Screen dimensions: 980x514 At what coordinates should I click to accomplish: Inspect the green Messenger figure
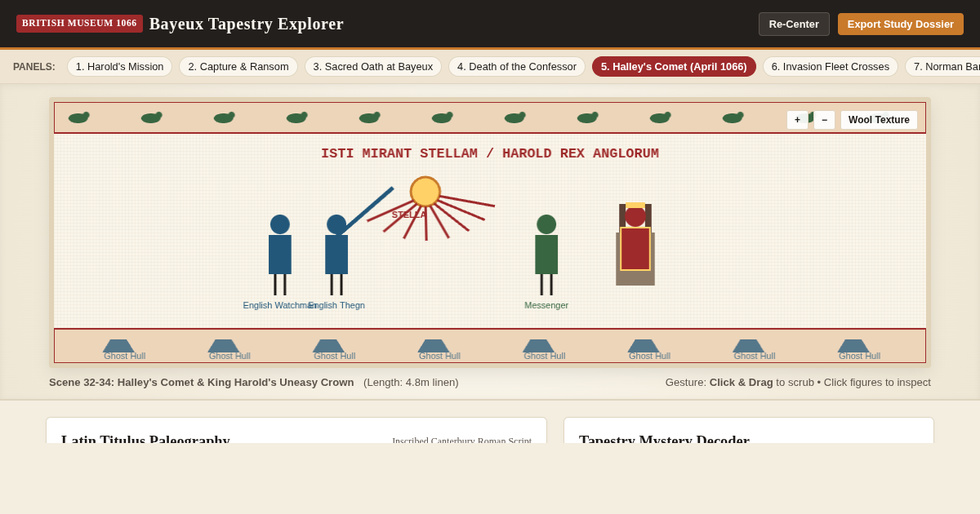pos(546,255)
